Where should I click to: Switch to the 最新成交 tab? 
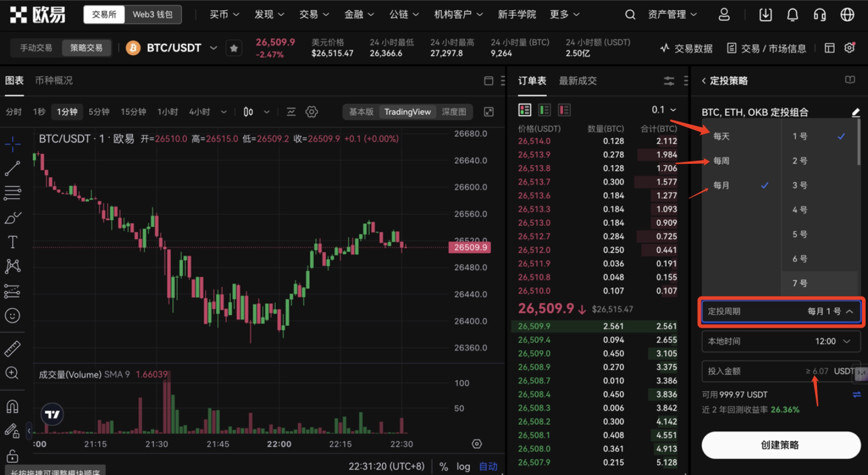coord(578,81)
